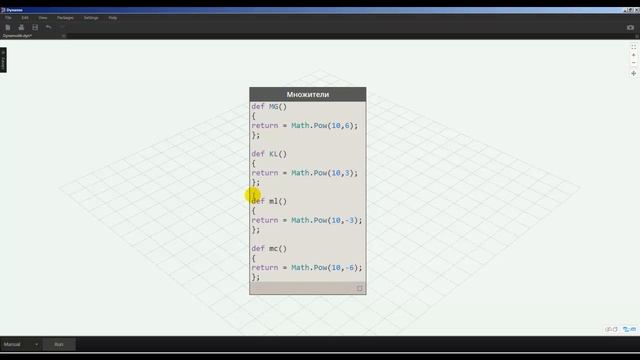
Task: Expand the collapsed Library side panel
Action: click(3, 60)
